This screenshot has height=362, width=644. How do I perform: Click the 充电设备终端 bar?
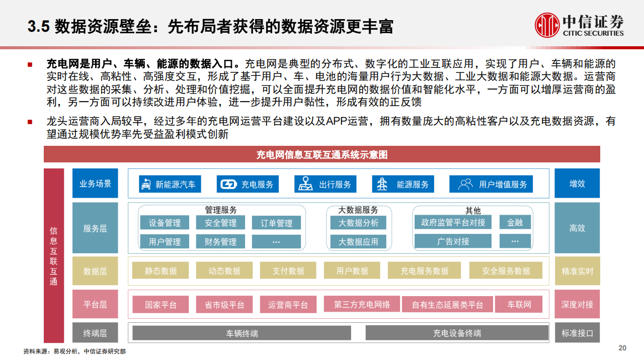point(457,333)
